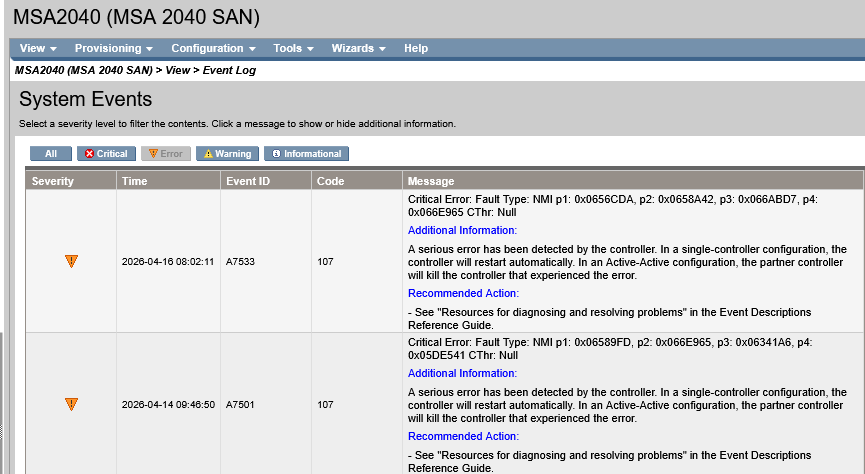The image size is (865, 474).
Task: Filter events by Error severity
Action: coord(166,153)
